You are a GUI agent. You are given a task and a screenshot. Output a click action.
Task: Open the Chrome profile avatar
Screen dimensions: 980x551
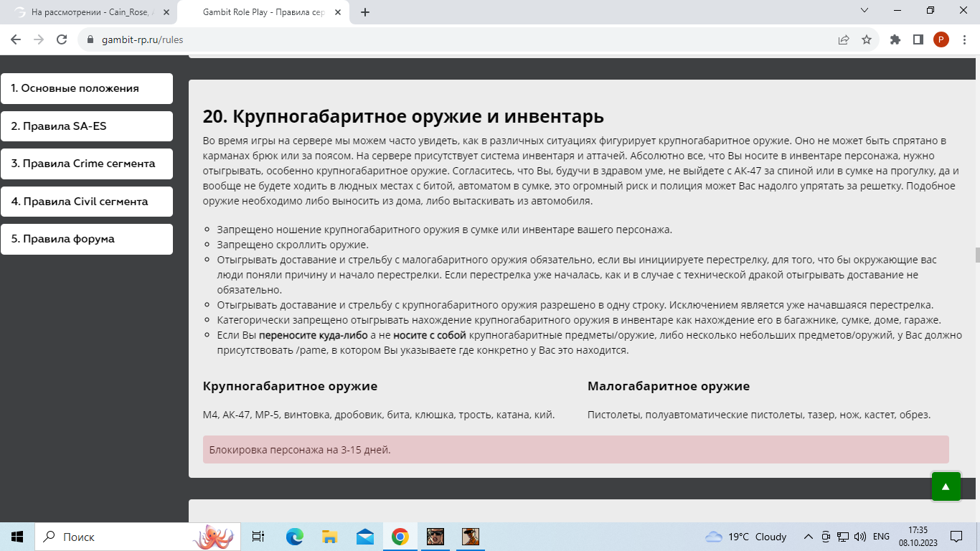click(x=941, y=39)
